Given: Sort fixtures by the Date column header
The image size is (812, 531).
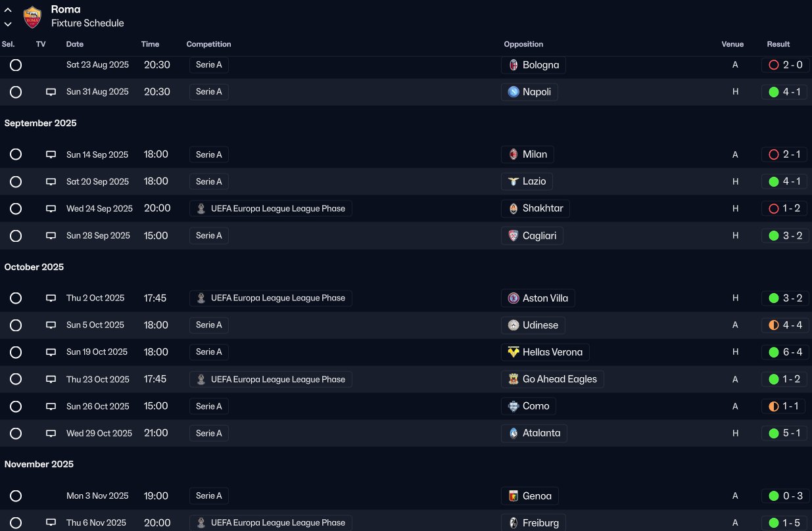Looking at the screenshot, I should tap(75, 45).
